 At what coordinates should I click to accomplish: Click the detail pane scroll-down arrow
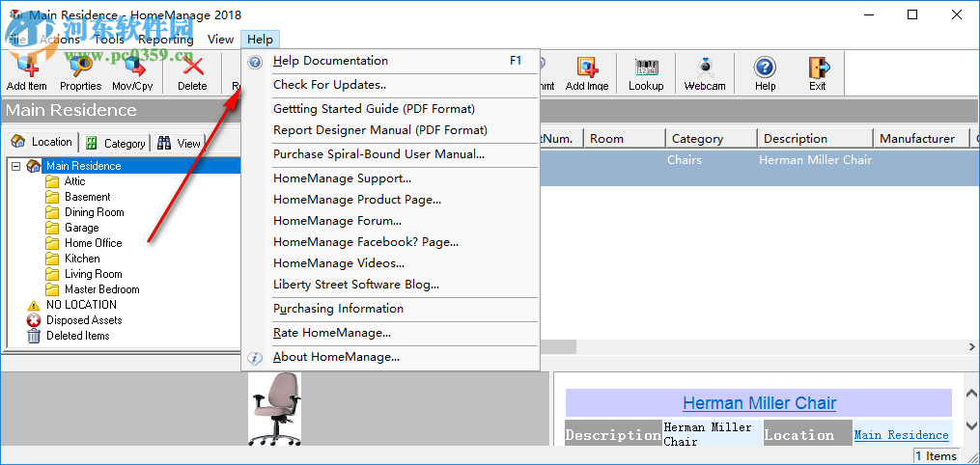(971, 426)
